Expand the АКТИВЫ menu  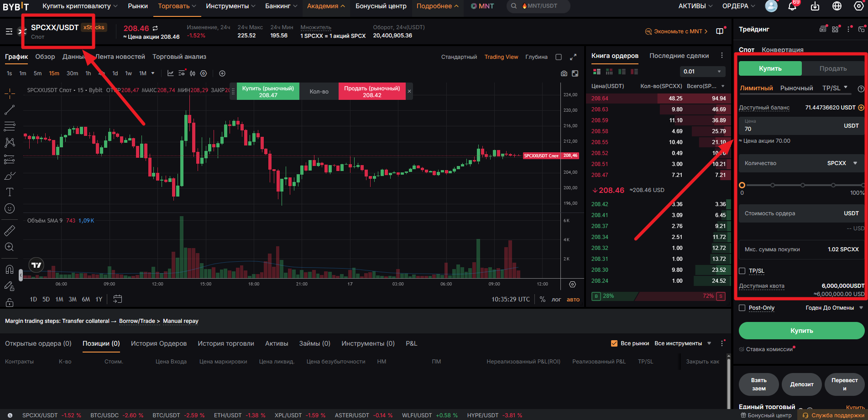[695, 6]
